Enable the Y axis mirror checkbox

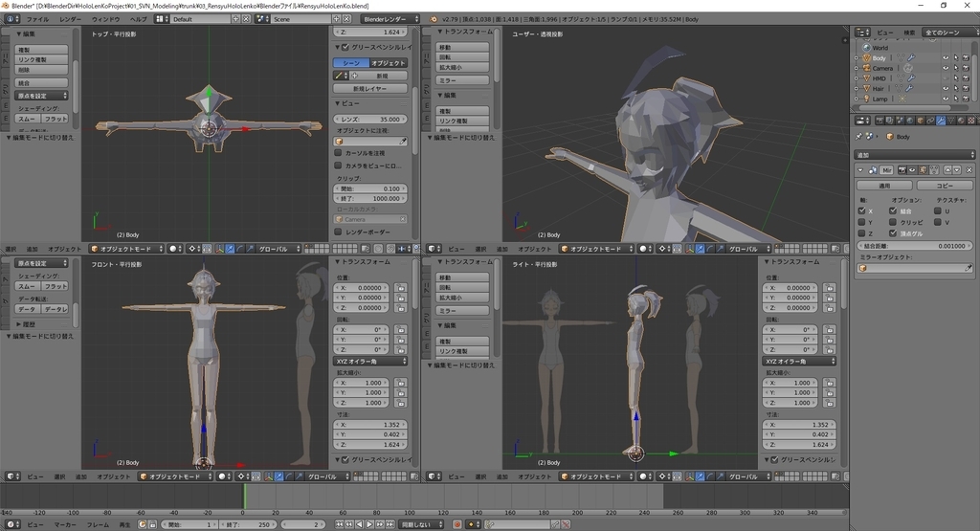[x=862, y=222]
